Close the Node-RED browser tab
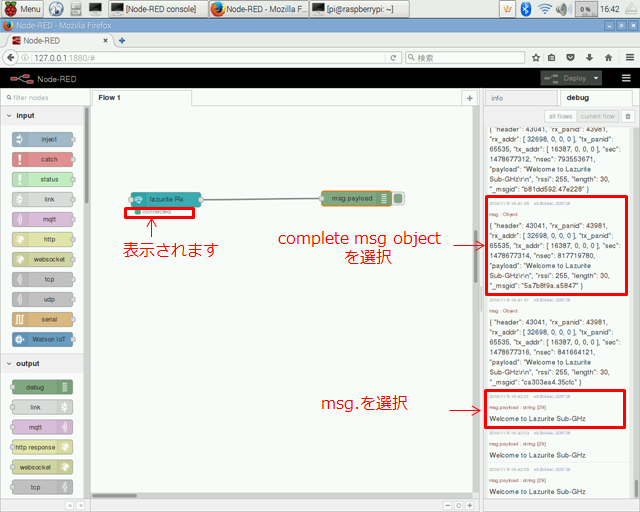 [105, 40]
